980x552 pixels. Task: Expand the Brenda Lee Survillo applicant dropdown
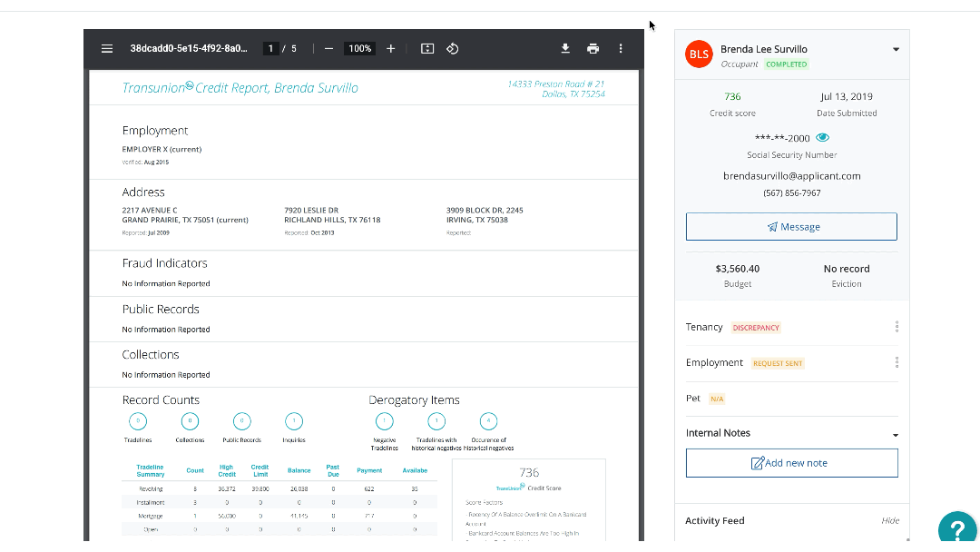[896, 50]
